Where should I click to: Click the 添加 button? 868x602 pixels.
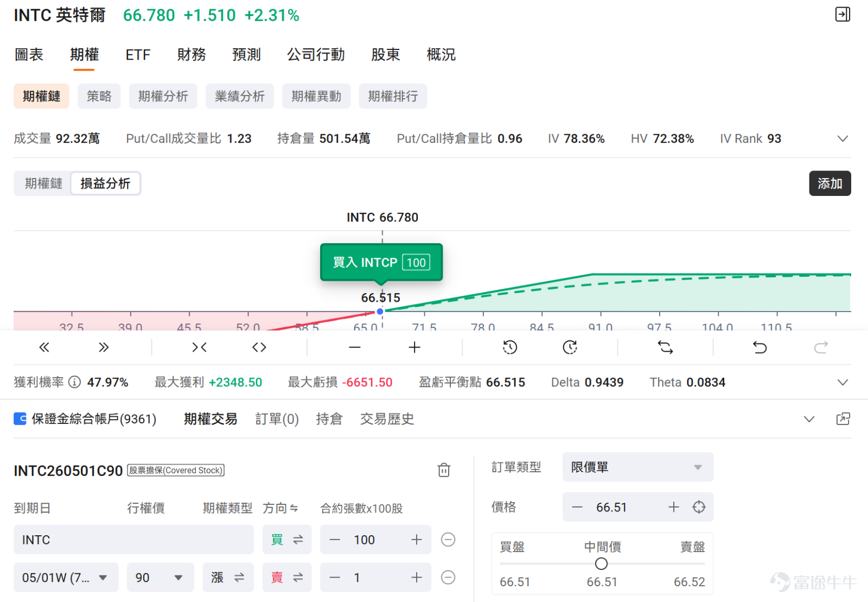point(830,183)
